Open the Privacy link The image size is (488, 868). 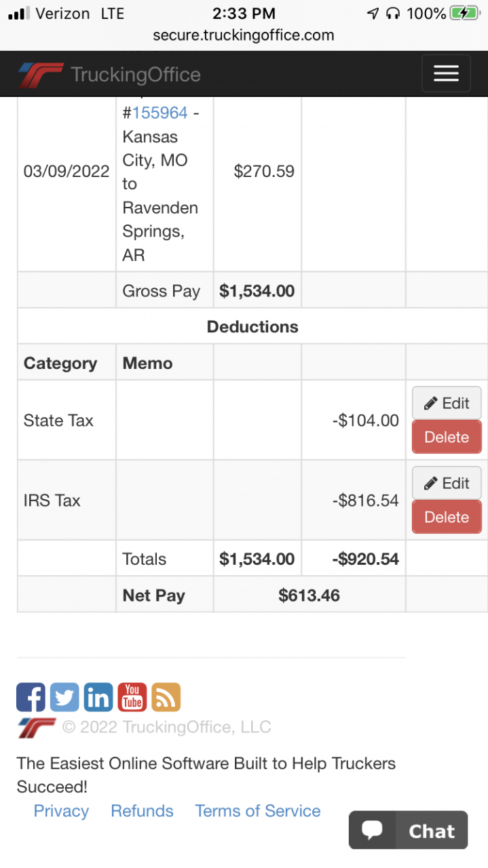61,811
